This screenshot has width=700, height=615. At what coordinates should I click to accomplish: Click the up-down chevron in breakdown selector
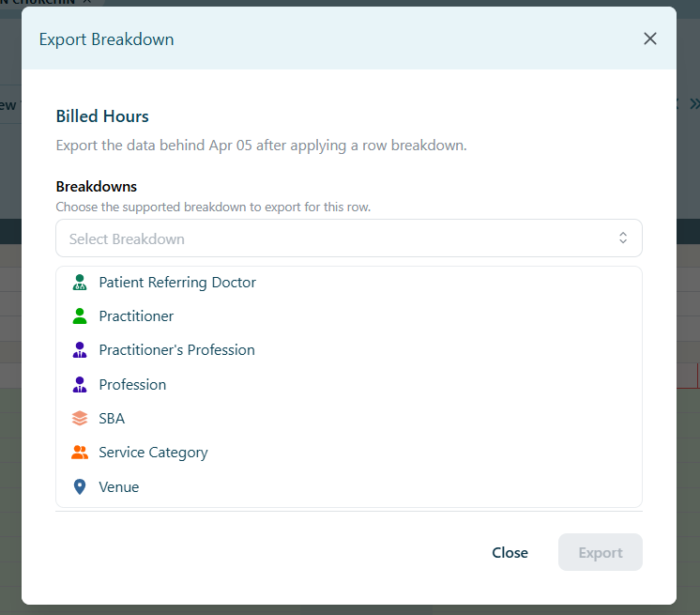[623, 238]
